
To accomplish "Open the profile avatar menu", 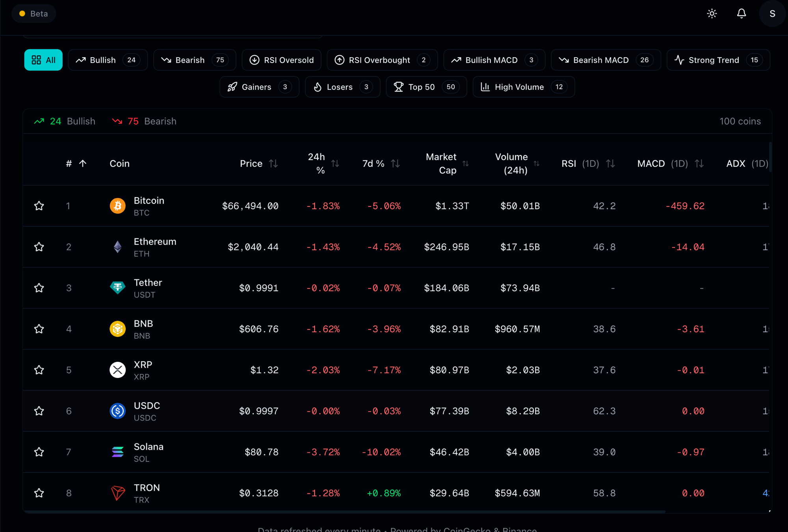I will [771, 13].
